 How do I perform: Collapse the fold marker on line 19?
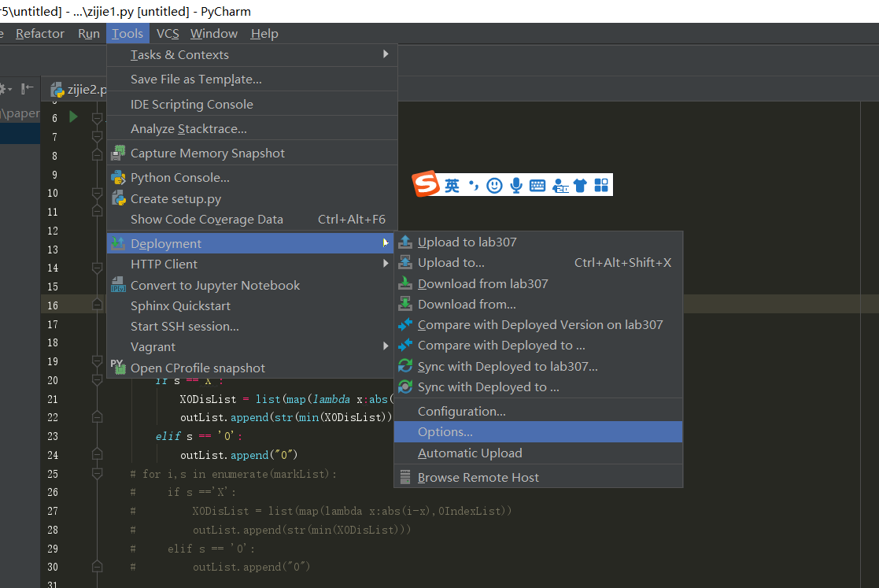(x=97, y=361)
